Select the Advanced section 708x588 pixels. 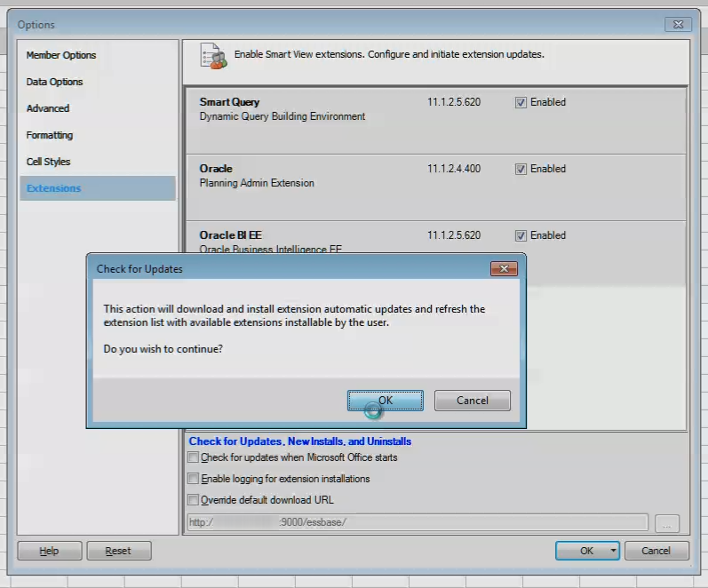click(47, 108)
